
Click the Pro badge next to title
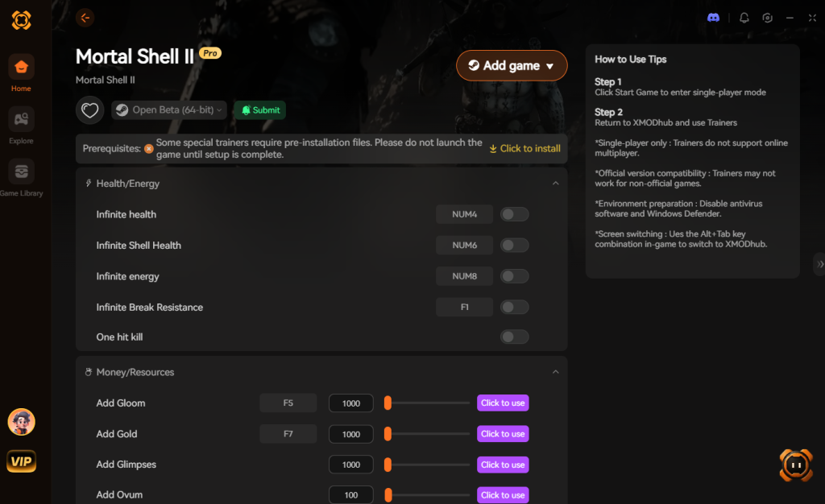[x=210, y=53]
